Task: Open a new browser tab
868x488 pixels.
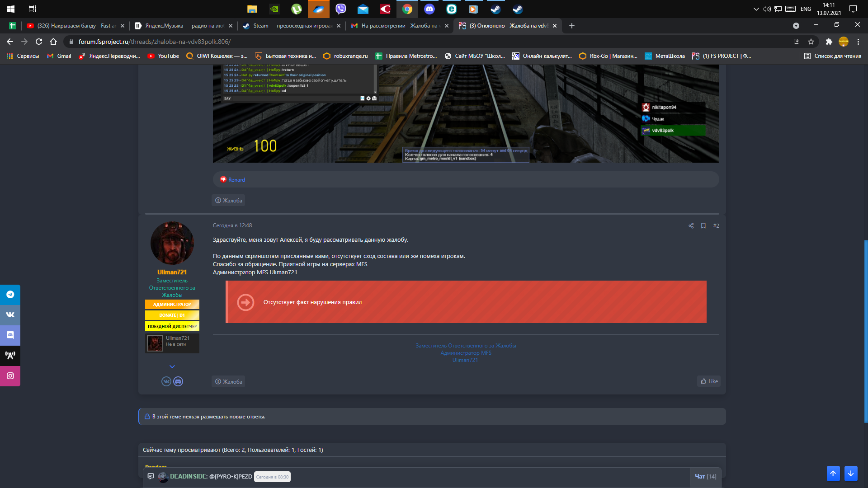Action: (x=572, y=26)
